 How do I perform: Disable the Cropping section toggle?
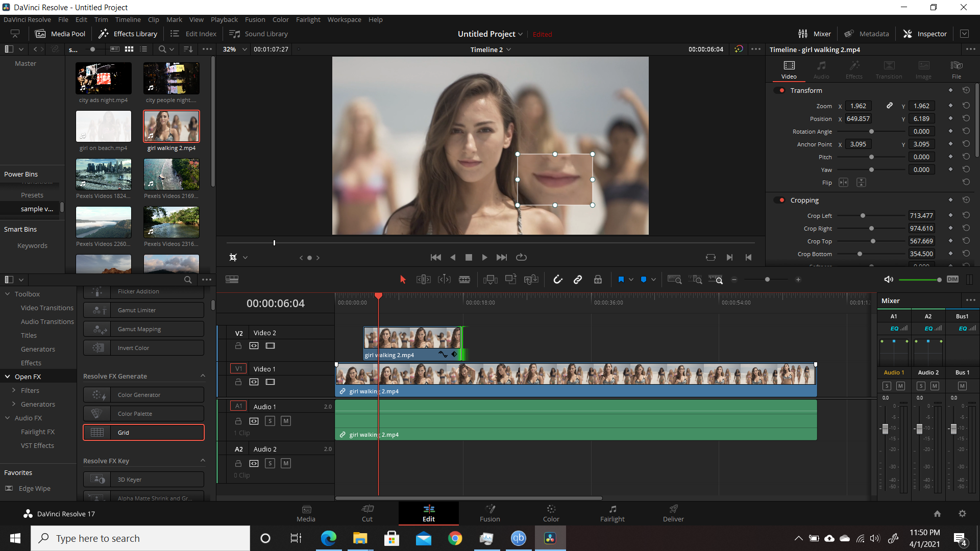coord(780,200)
